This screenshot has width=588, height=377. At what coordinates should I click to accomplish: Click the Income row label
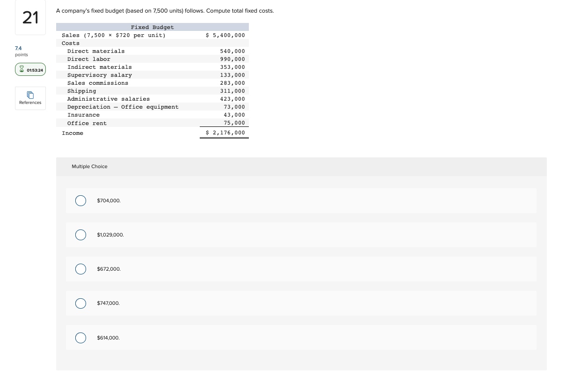click(73, 133)
